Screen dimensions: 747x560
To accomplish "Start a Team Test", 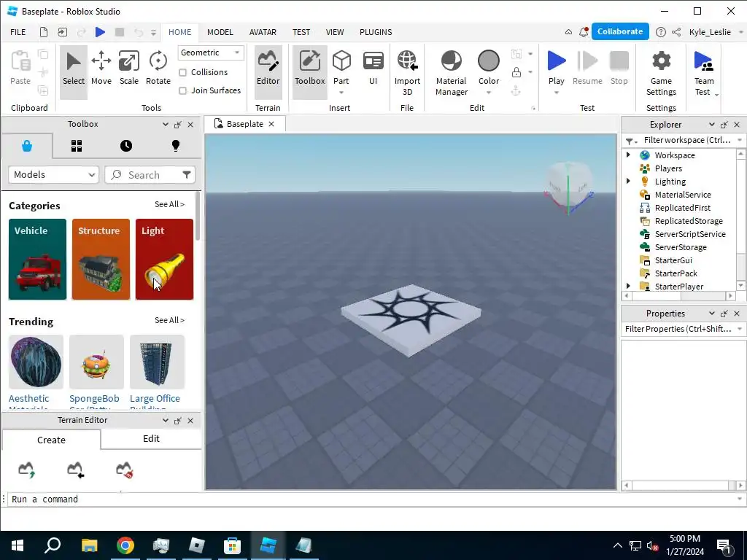I will click(x=704, y=74).
